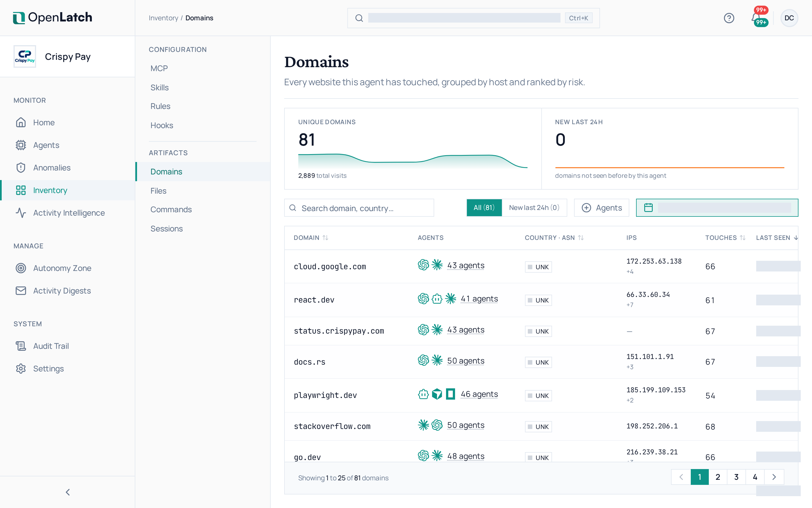812x508 pixels.
Task: Go to Home in the sidebar
Action: click(67, 123)
